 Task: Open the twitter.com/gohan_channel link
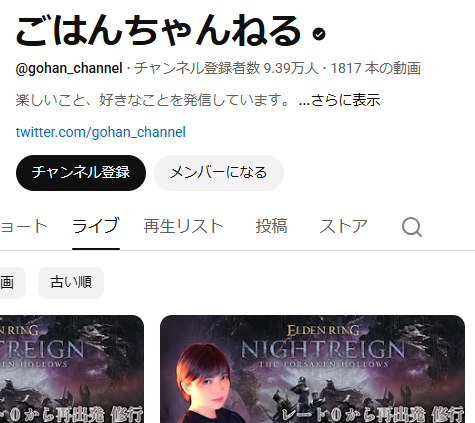point(101,132)
